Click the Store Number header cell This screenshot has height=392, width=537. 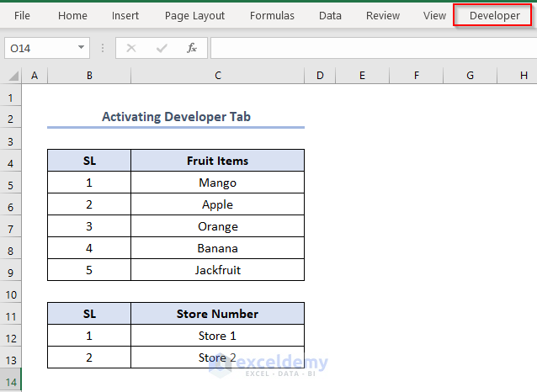(217, 314)
